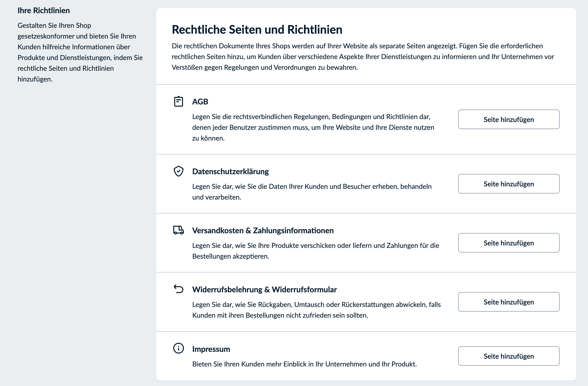Screen dimensions: 588x386
Task: Click the shield icon for Datenschutzerklärung
Action: [x=178, y=171]
